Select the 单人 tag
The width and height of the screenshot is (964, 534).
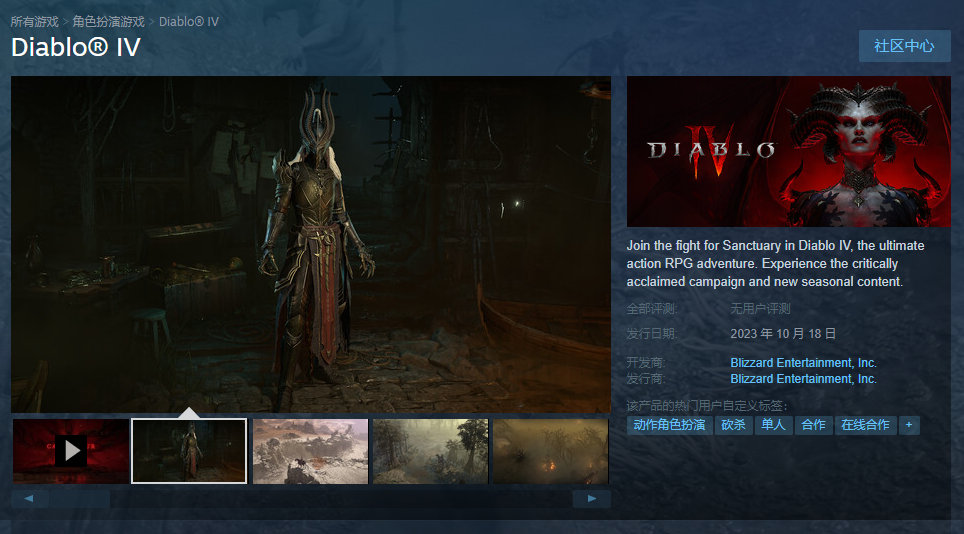click(773, 425)
